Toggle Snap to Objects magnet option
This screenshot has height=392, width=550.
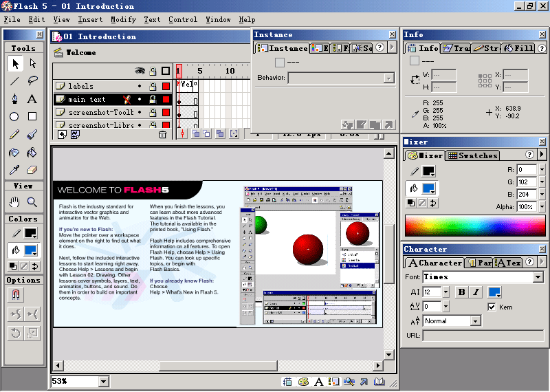[x=15, y=294]
